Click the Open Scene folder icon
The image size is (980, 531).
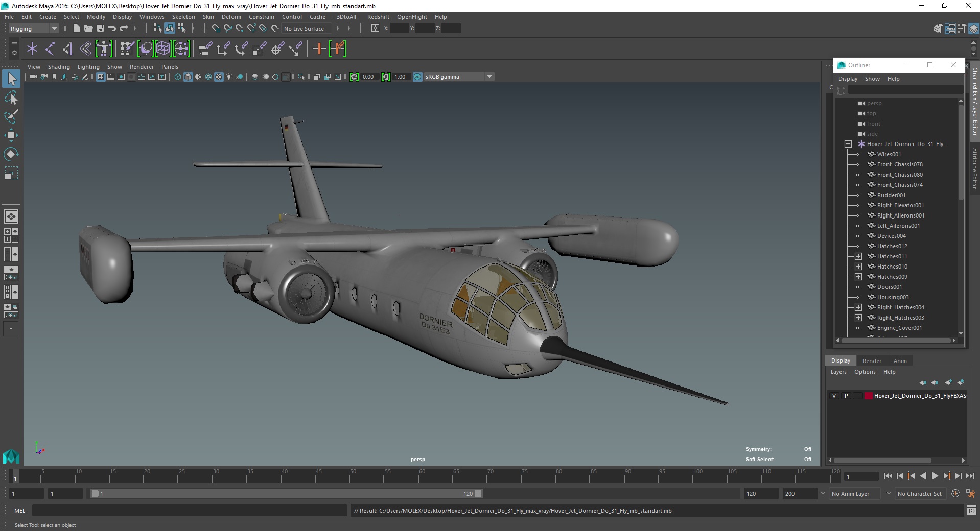click(x=88, y=29)
